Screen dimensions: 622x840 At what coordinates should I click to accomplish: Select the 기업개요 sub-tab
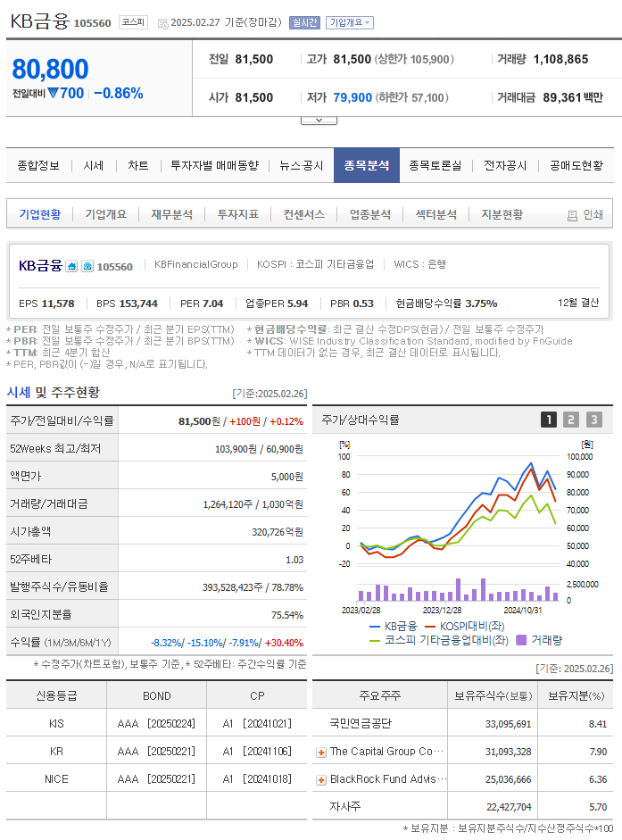click(106, 214)
